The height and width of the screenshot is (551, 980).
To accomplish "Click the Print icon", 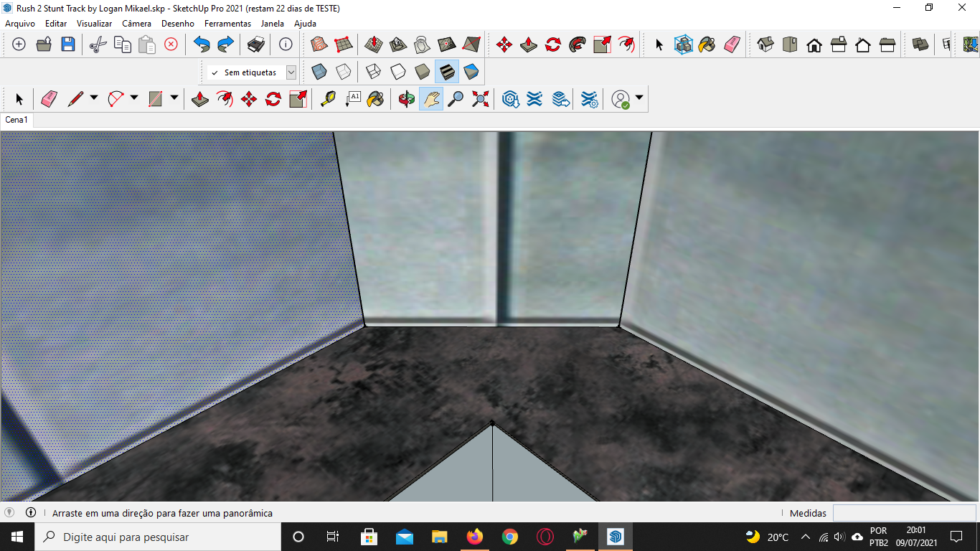I will [256, 44].
